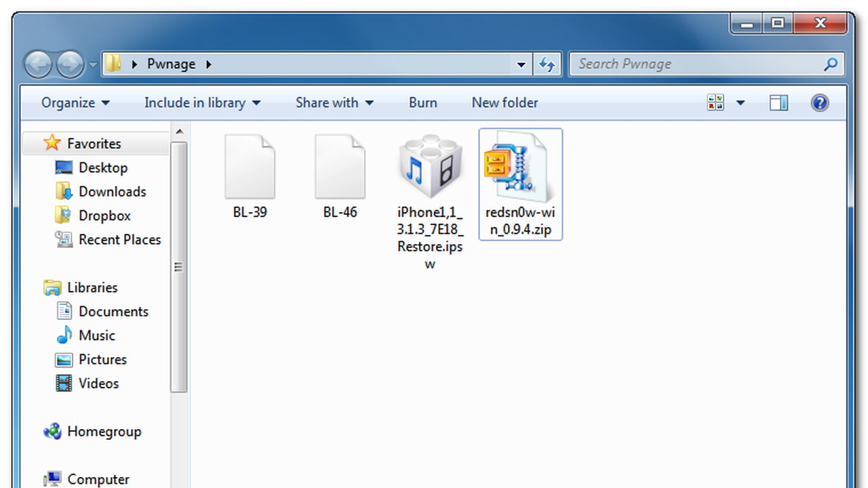868x488 pixels.
Task: Select Pwnage in the address bar path
Action: [171, 64]
